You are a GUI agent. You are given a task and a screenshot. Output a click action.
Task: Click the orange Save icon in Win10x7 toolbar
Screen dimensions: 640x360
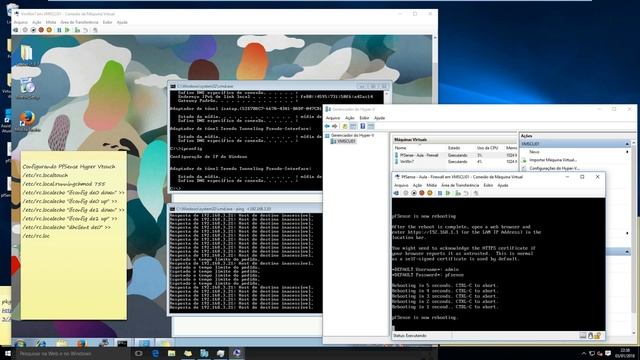pos(49,30)
